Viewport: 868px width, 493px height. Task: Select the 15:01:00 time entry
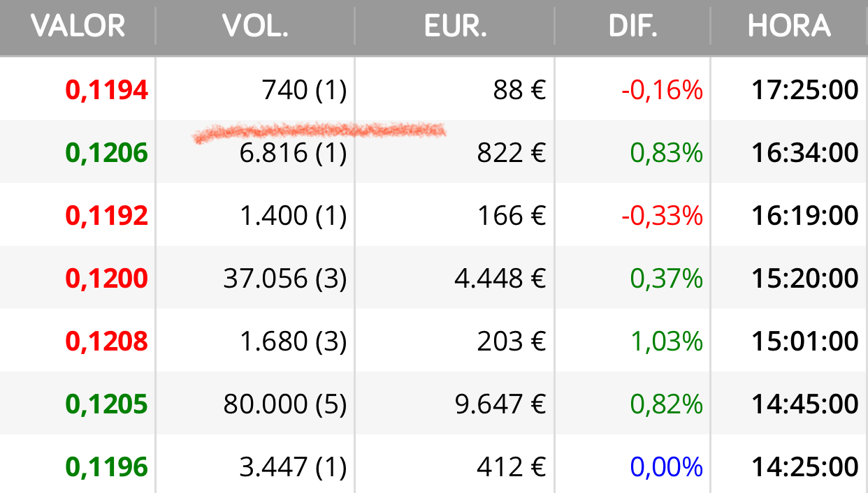805,341
